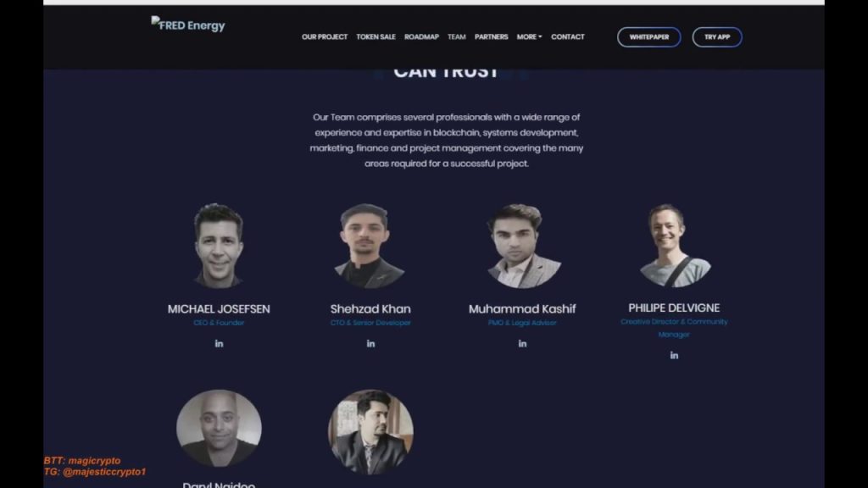Click the MICHAEL JOSEFSEN name heading
The height and width of the screenshot is (488, 868).
click(x=220, y=309)
